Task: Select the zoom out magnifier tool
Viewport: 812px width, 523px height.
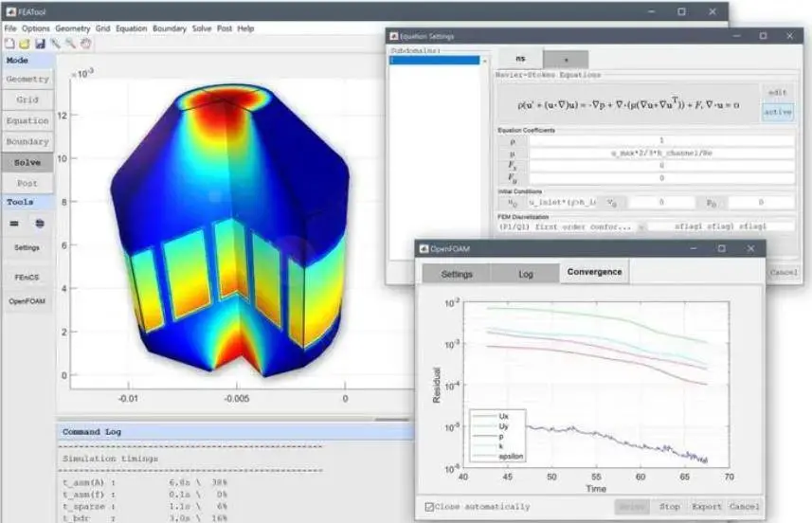Action: tap(70, 44)
